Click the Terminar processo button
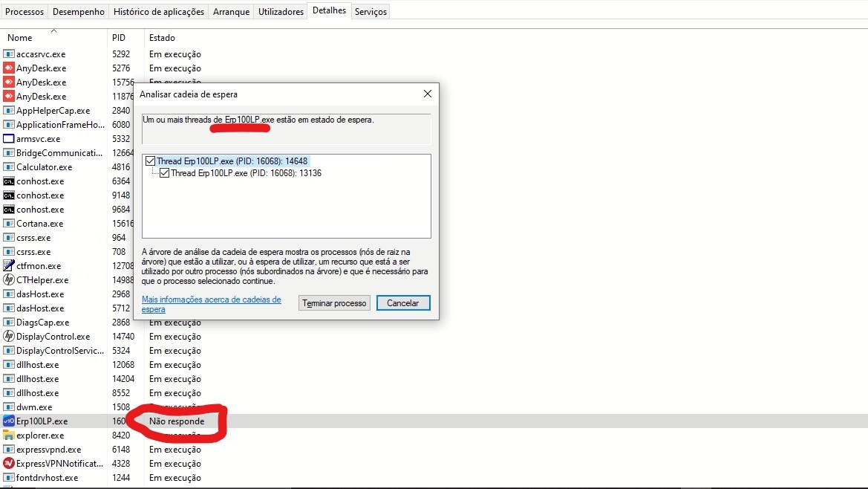 coord(334,303)
